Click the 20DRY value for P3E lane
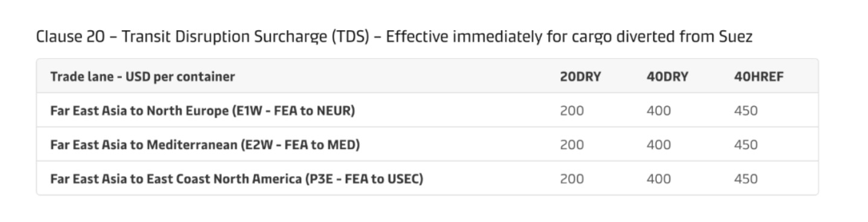 tap(572, 179)
